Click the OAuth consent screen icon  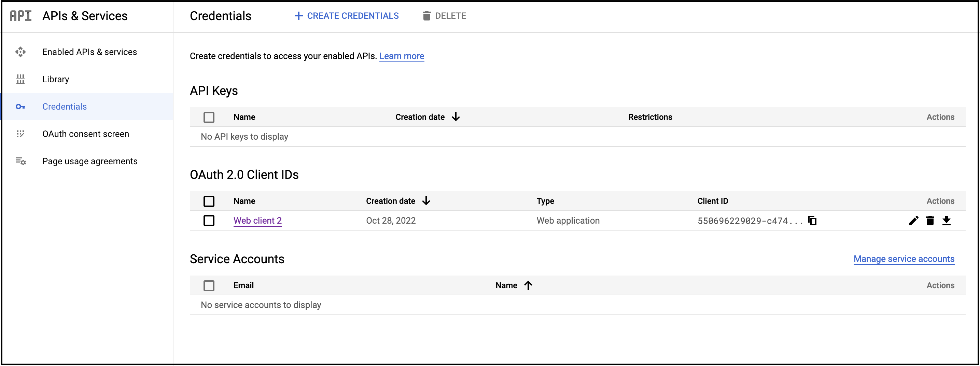(x=20, y=134)
